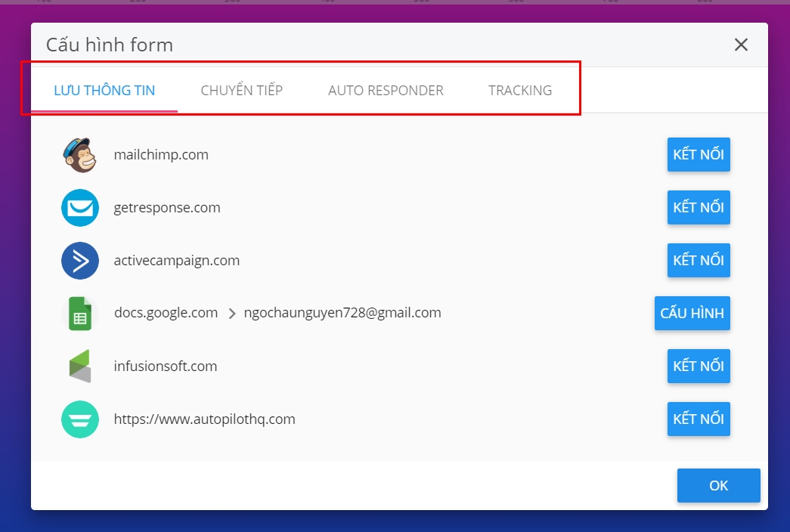Switch to the LƯU THÔNG TIN tab
This screenshot has width=790, height=532.
[104, 91]
